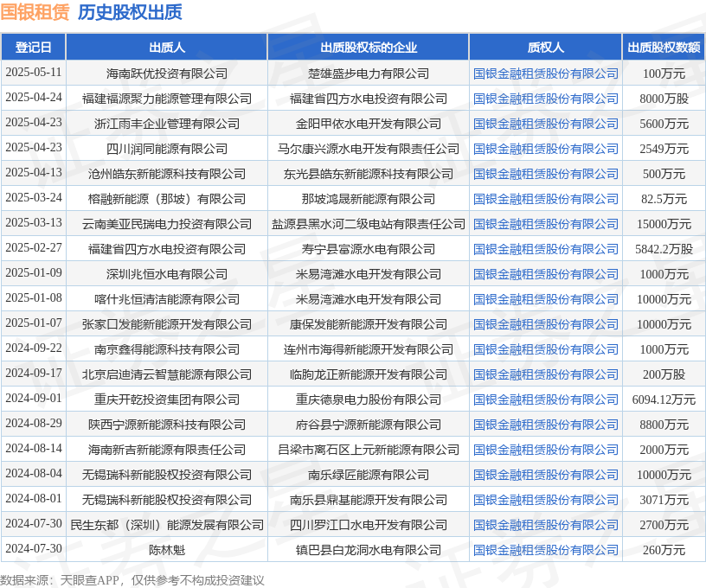Select pledgor 云南美亚民瑞电力投资有限公司
706x588 pixels.
click(167, 224)
